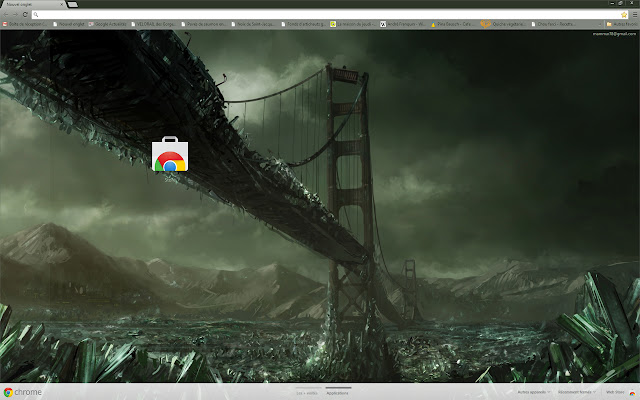Open the Noix de Saint-Jacques bookmark
Screen dimensions: 640x400
click(x=253, y=24)
